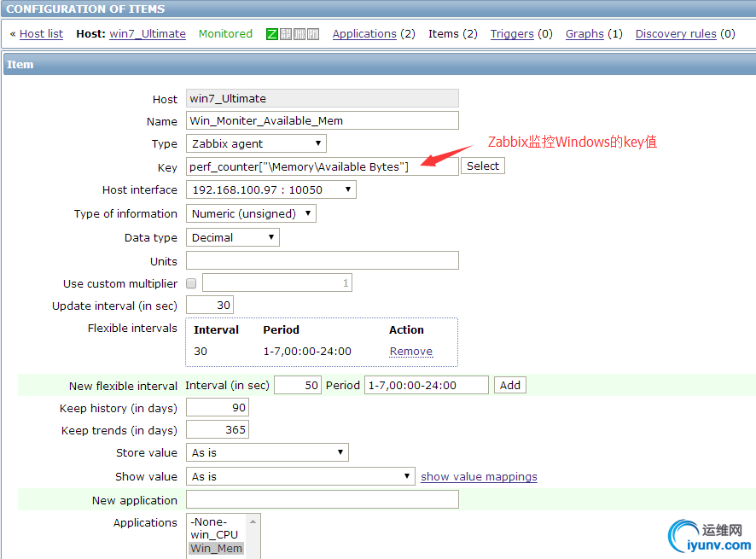Click the Name input field
Viewport: 756px width, 559px height.
(x=322, y=120)
